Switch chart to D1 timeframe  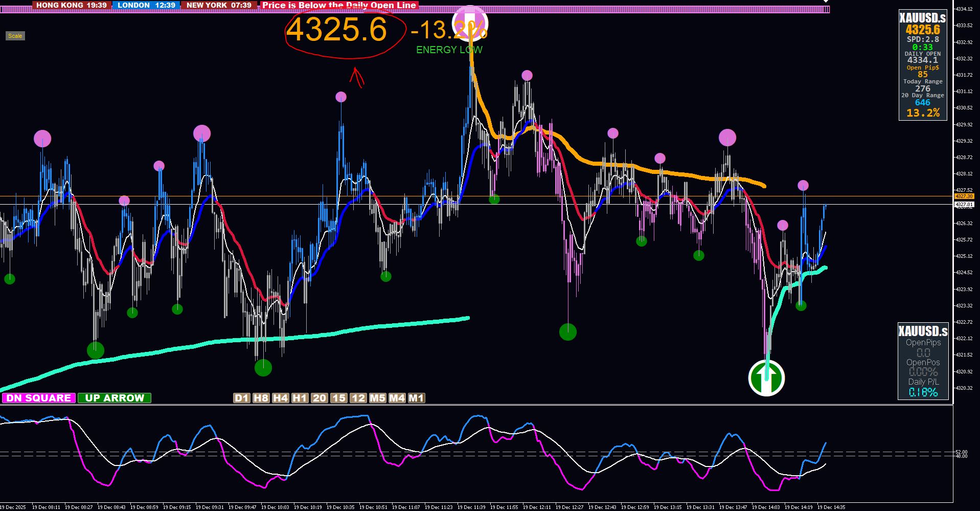tap(242, 398)
